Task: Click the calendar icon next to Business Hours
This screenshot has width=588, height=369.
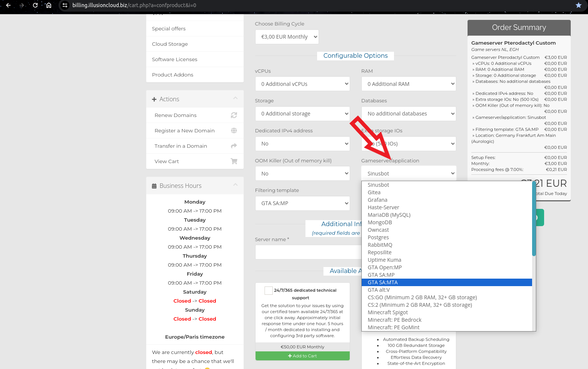Action: 154,186
